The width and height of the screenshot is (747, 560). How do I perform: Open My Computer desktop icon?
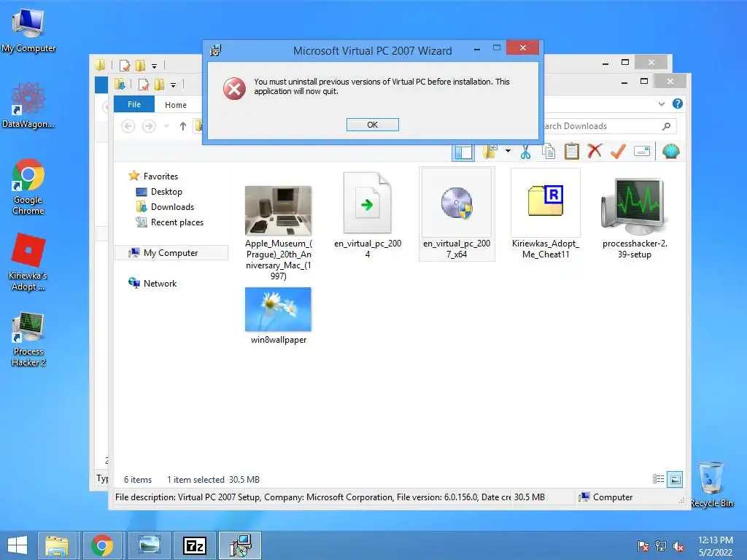(x=28, y=31)
